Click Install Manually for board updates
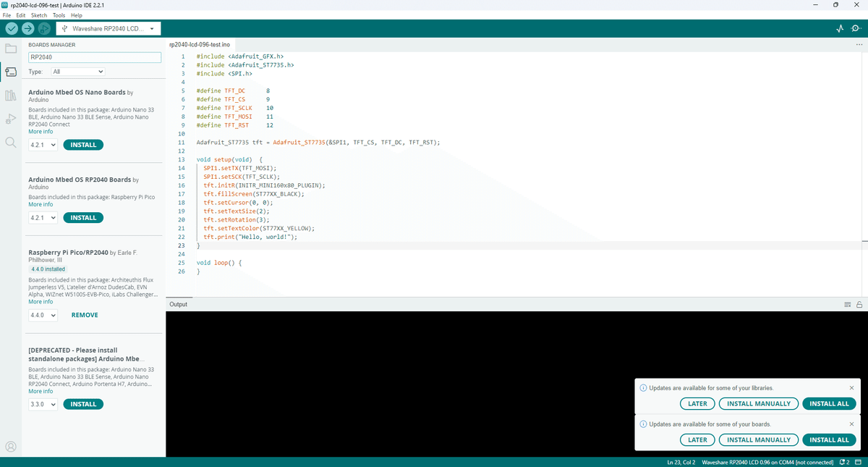The height and width of the screenshot is (467, 868). tap(759, 439)
